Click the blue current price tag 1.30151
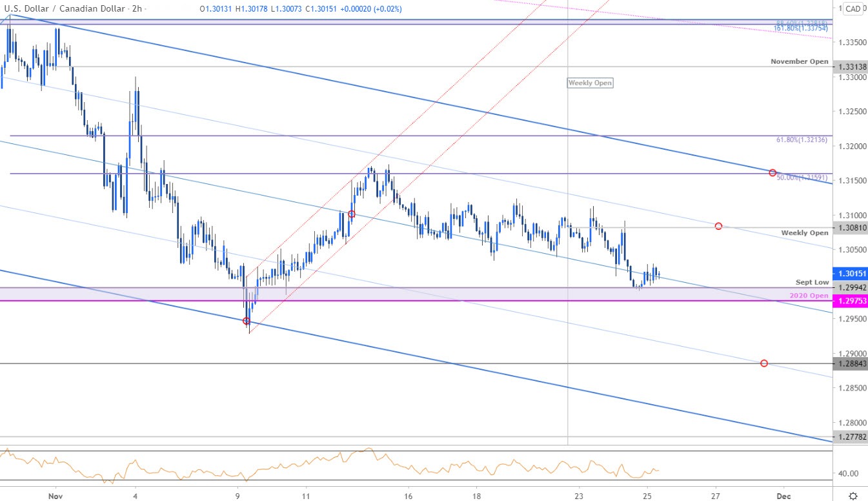The image size is (868, 501). tap(849, 272)
